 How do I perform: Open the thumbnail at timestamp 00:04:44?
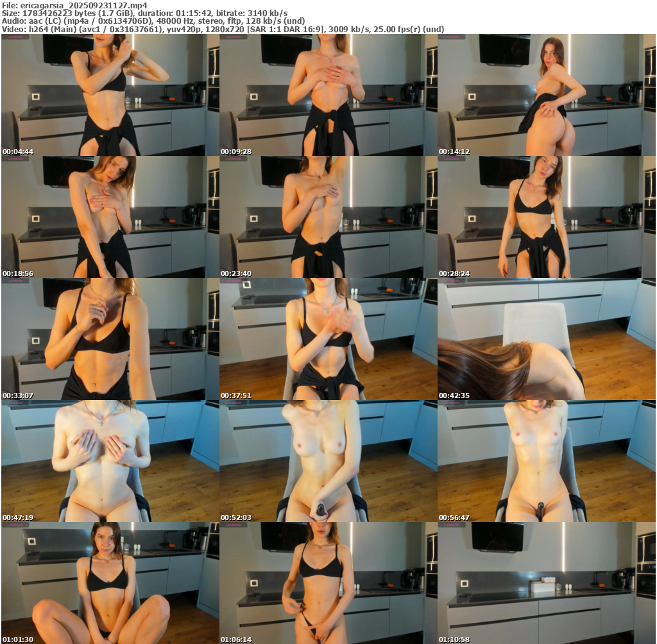tap(110, 95)
